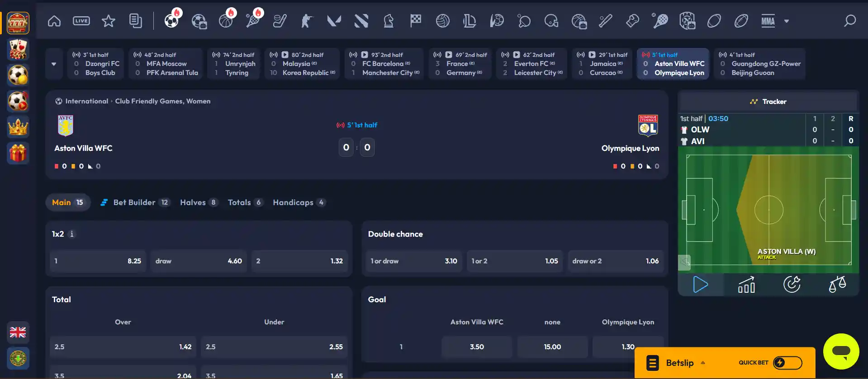Select the Padel racket icon
868x379 pixels.
(x=660, y=21)
